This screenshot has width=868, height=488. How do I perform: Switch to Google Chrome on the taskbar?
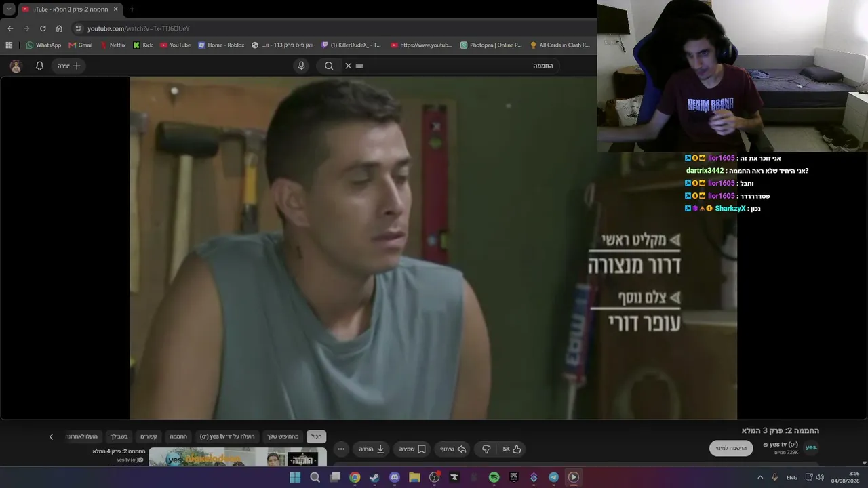coord(355,477)
